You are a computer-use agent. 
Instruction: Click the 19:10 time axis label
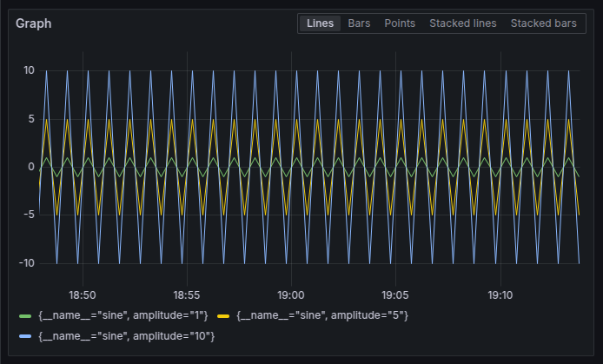(500, 295)
